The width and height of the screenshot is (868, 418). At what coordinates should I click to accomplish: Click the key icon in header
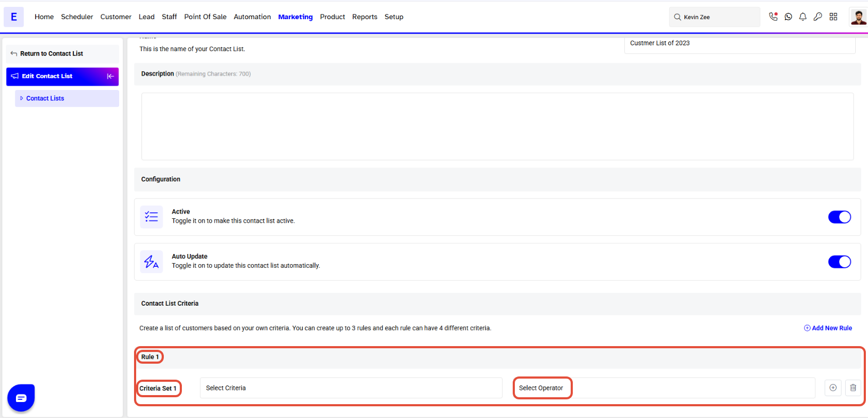(818, 17)
